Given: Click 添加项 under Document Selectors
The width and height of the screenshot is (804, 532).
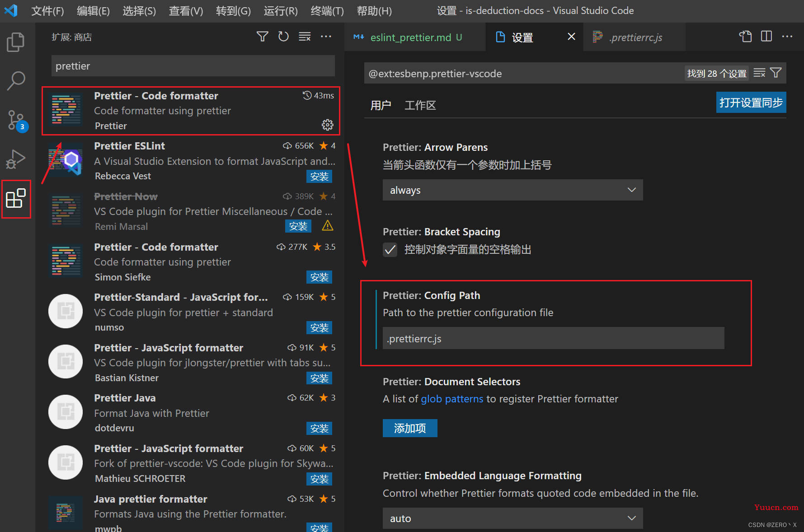Looking at the screenshot, I should click(410, 428).
